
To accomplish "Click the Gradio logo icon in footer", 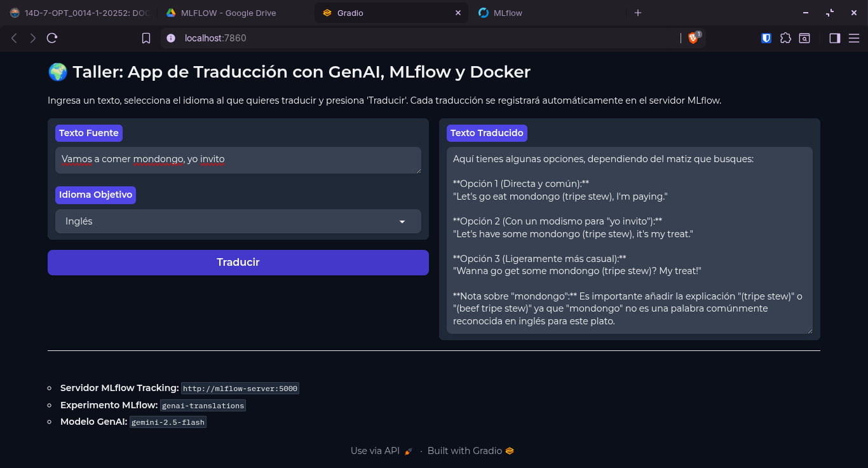I will [510, 451].
